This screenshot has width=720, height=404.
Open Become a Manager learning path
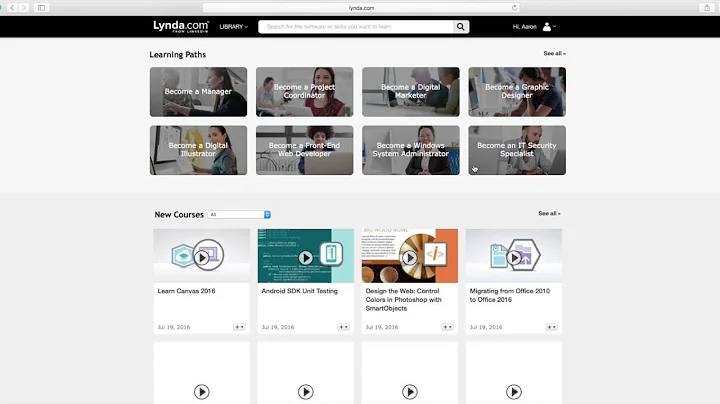[198, 92]
